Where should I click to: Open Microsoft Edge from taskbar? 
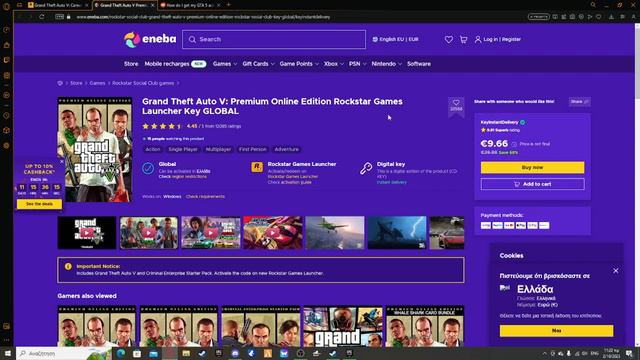pos(121,353)
